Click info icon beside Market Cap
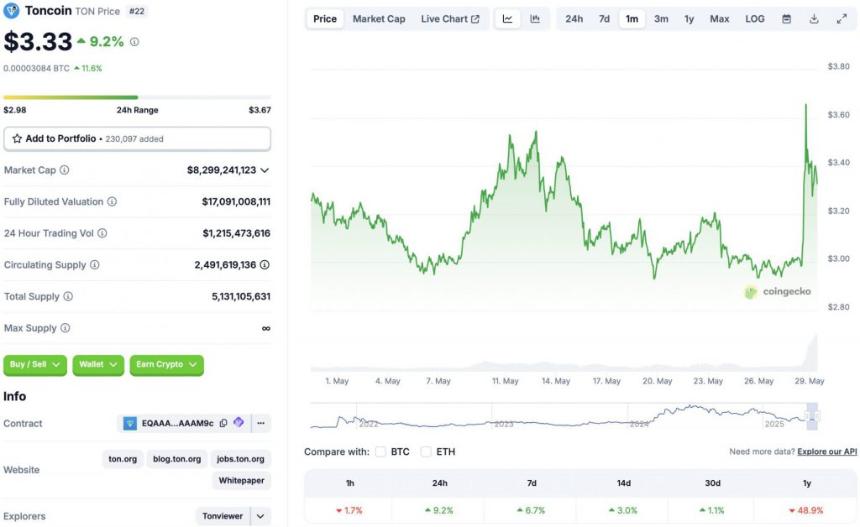This screenshot has width=860, height=527. pyautogui.click(x=64, y=170)
